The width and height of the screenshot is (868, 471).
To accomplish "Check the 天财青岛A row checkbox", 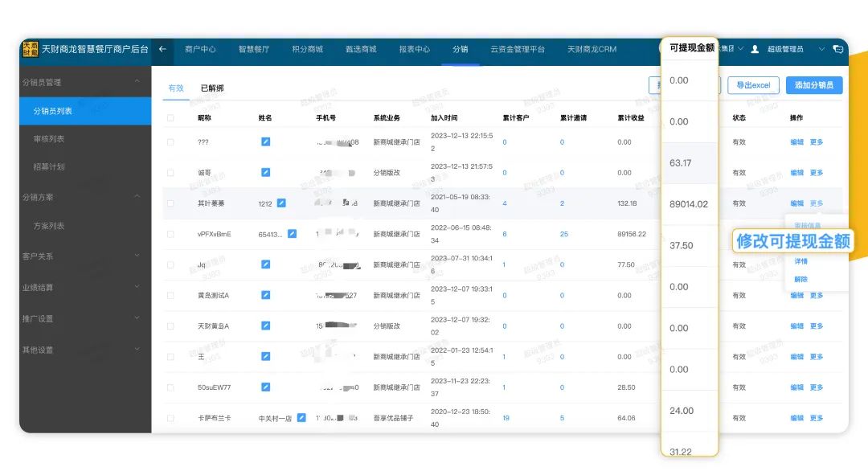I will click(x=170, y=326).
